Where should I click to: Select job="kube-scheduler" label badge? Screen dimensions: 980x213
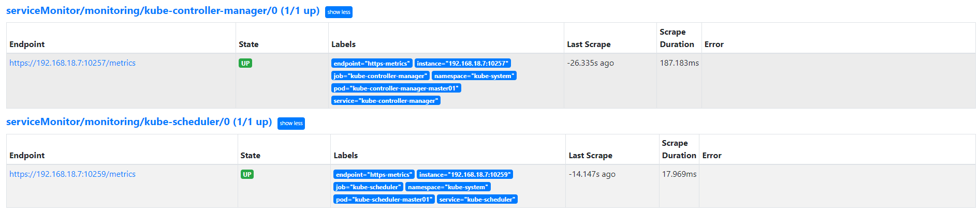[368, 187]
